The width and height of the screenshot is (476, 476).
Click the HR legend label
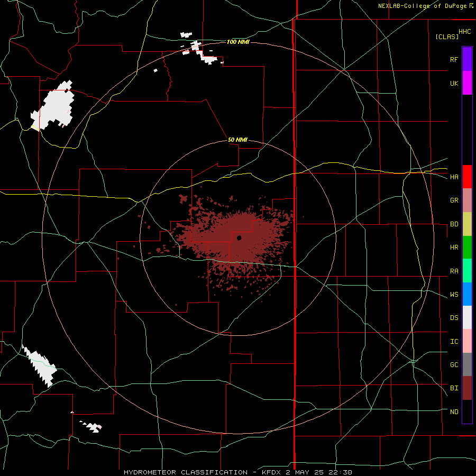click(454, 248)
